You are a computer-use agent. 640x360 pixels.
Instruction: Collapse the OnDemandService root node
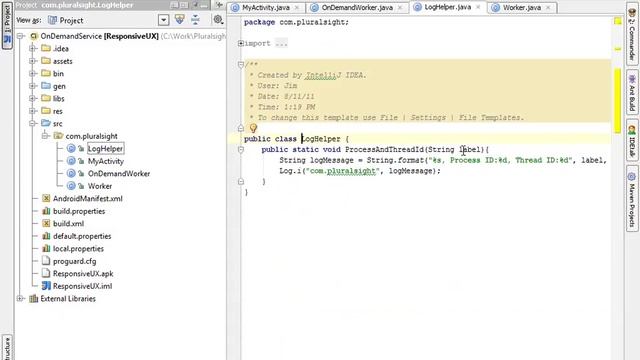click(20, 36)
